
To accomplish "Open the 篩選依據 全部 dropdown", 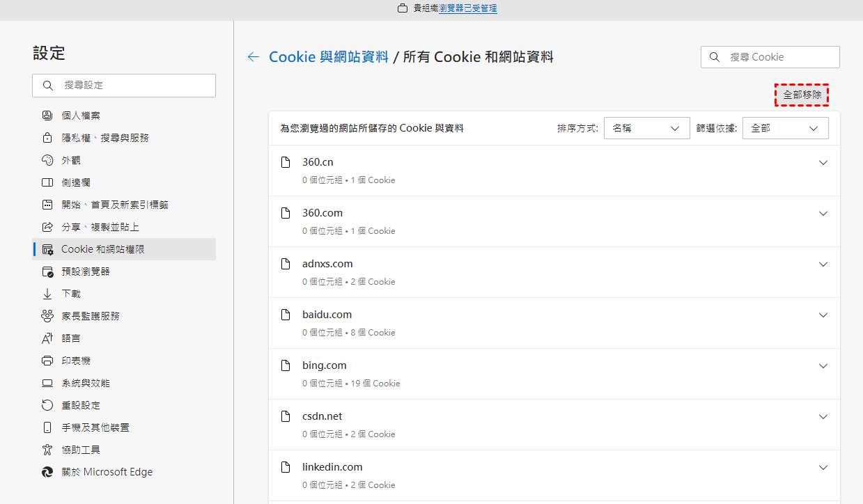I will pyautogui.click(x=786, y=128).
